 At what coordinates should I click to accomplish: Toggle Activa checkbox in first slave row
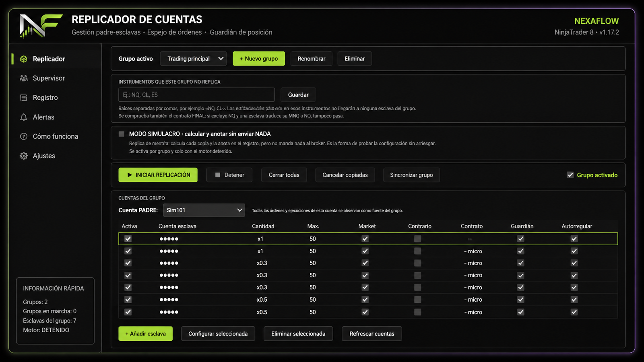[128, 239]
